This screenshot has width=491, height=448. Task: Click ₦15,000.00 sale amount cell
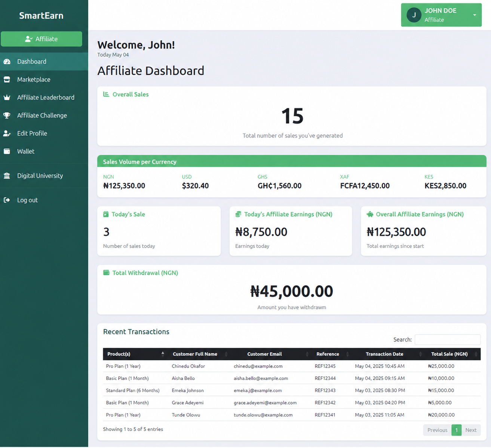pyautogui.click(x=441, y=390)
